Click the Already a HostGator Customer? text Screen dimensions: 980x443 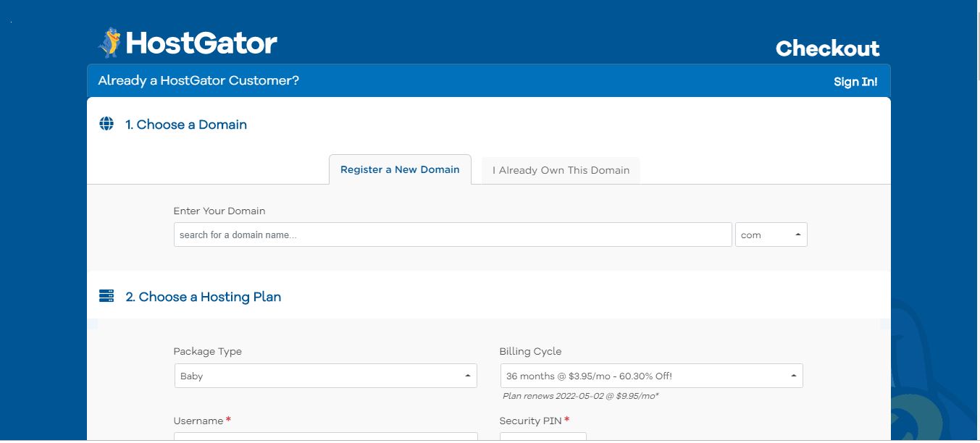[x=198, y=80]
